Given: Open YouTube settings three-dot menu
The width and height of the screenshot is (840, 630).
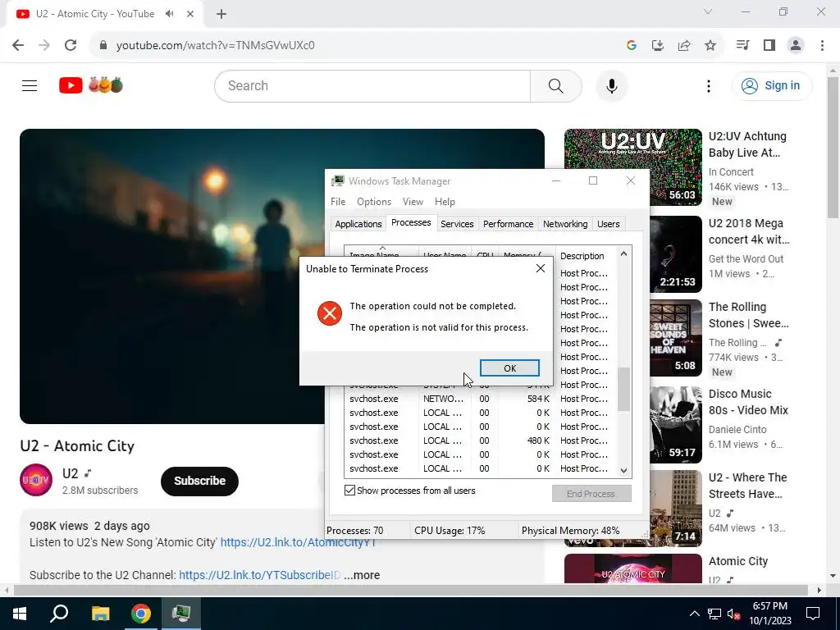Looking at the screenshot, I should 708,85.
